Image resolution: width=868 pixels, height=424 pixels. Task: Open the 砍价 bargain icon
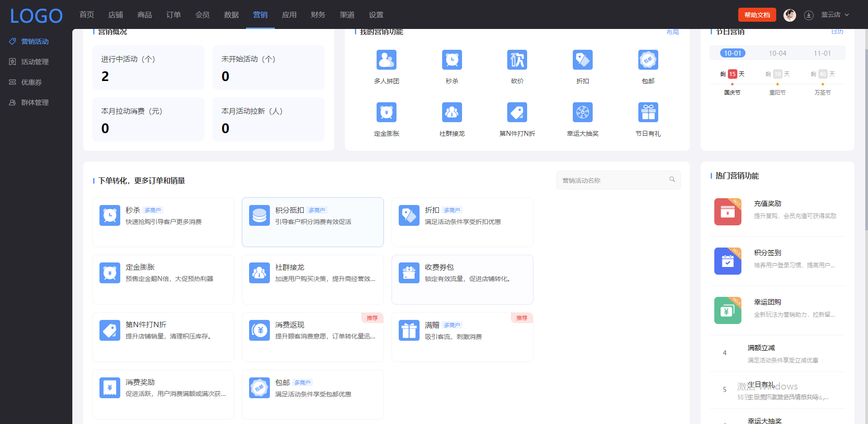coord(517,60)
